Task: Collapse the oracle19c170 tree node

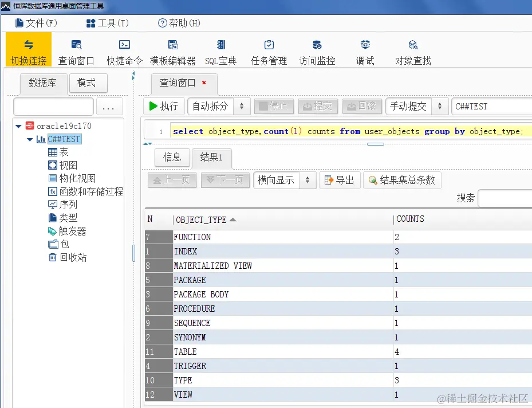Action: point(19,126)
